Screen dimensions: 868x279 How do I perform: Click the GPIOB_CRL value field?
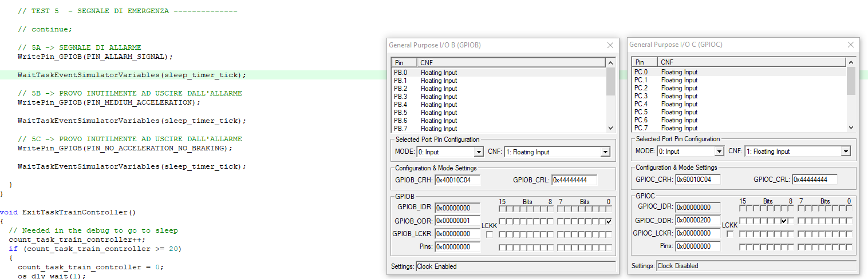click(574, 180)
